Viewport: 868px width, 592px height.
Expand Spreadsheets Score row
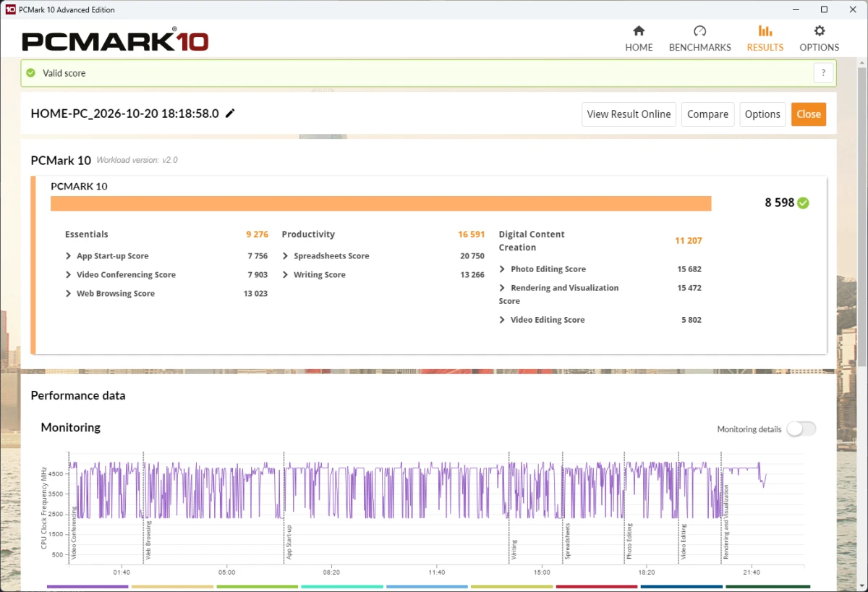286,256
